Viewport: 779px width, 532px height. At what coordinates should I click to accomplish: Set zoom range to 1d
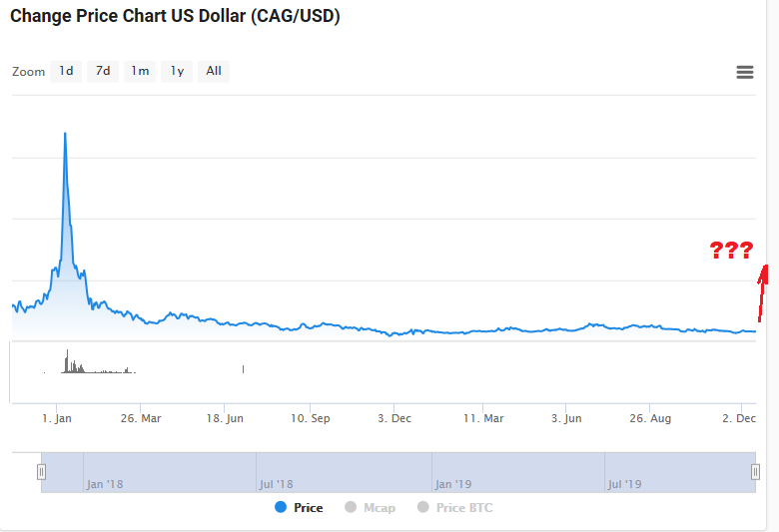[66, 71]
